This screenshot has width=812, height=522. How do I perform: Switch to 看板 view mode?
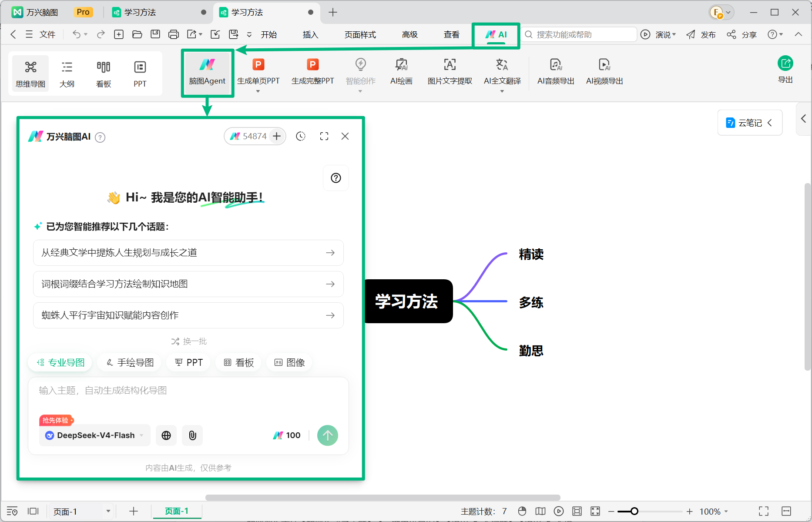(x=104, y=73)
